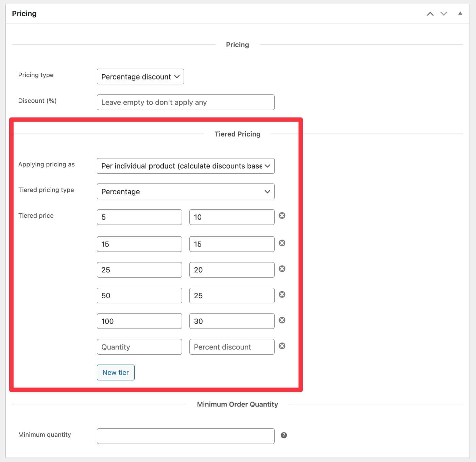Click the percent field containing 30
Image resolution: width=476 pixels, height=462 pixels.
tap(232, 321)
